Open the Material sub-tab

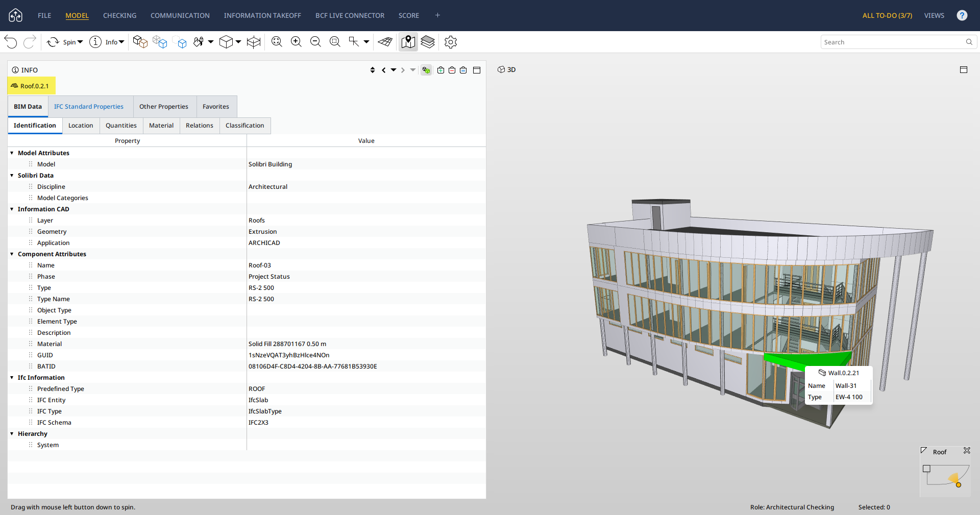pos(161,126)
